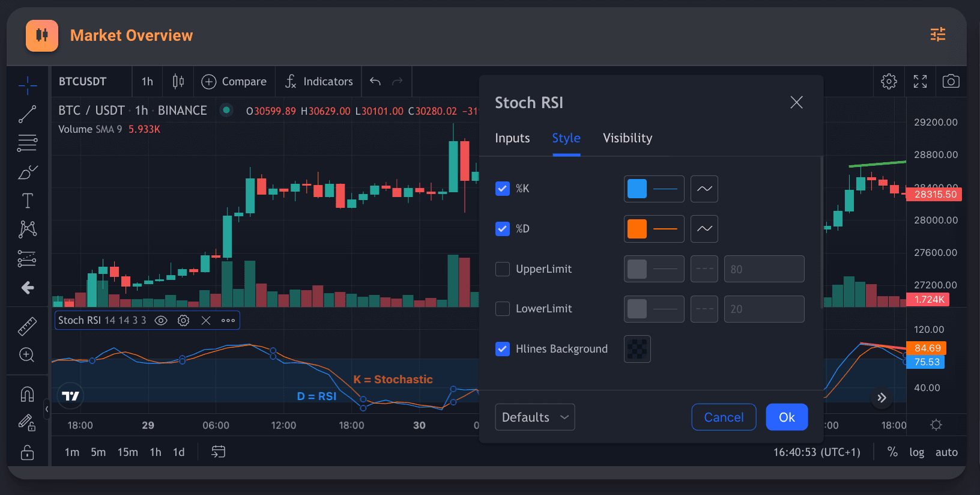Enable the UpperLimit checkbox
The image size is (980, 495).
pyautogui.click(x=503, y=269)
